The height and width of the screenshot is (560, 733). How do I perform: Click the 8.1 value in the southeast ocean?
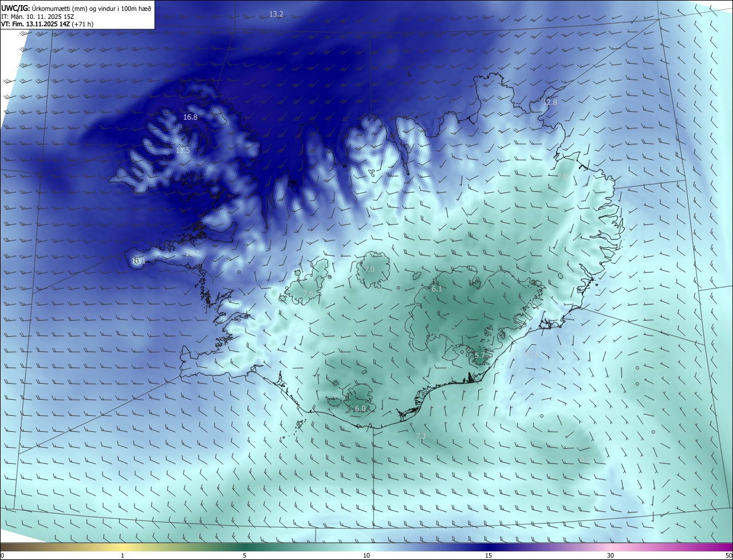click(585, 459)
